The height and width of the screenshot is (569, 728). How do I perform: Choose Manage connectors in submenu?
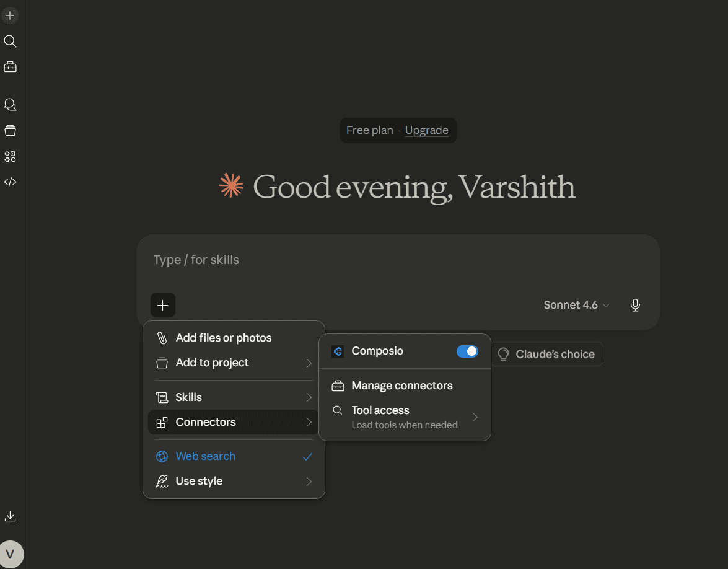(x=405, y=386)
